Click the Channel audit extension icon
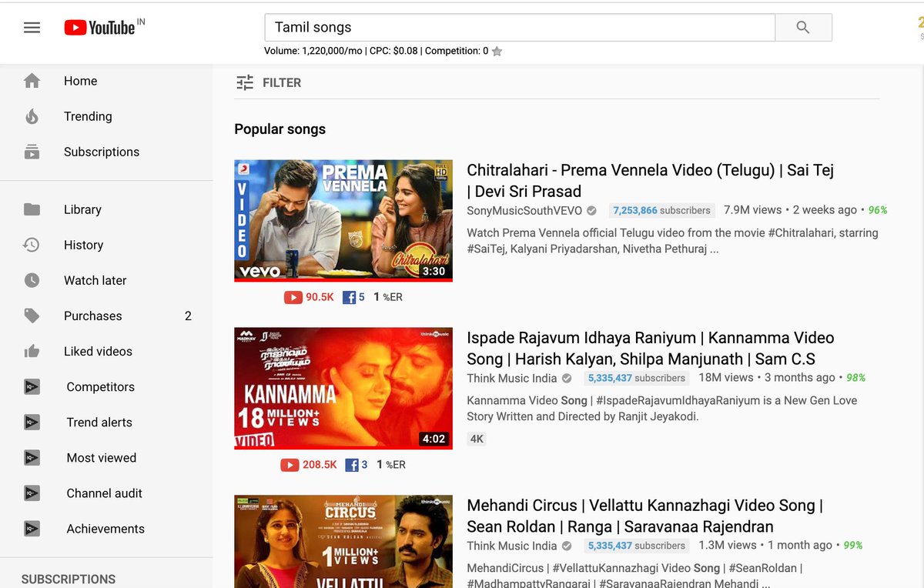Viewport: 924px width, 588px height. [32, 493]
